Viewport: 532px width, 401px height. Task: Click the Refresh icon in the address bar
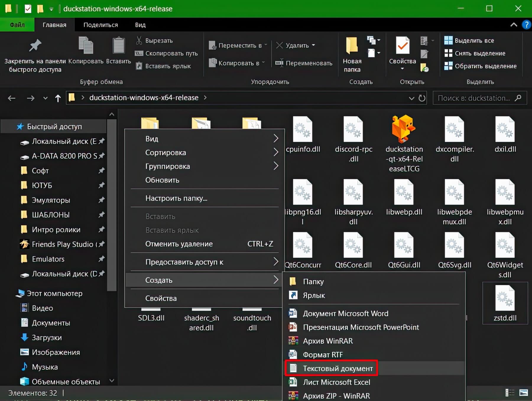[422, 98]
